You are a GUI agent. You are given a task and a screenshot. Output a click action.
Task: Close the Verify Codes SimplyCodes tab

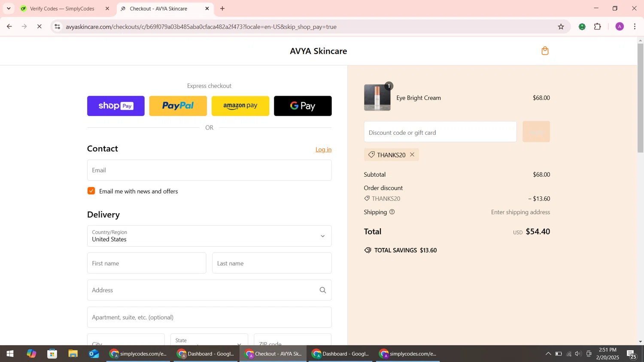(107, 9)
